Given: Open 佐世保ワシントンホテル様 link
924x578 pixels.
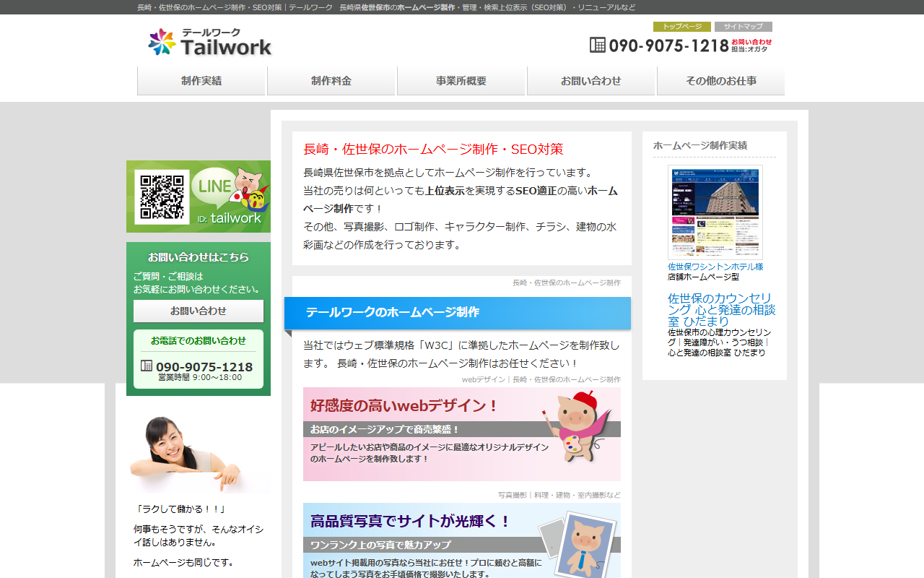Looking at the screenshot, I should pyautogui.click(x=715, y=267).
